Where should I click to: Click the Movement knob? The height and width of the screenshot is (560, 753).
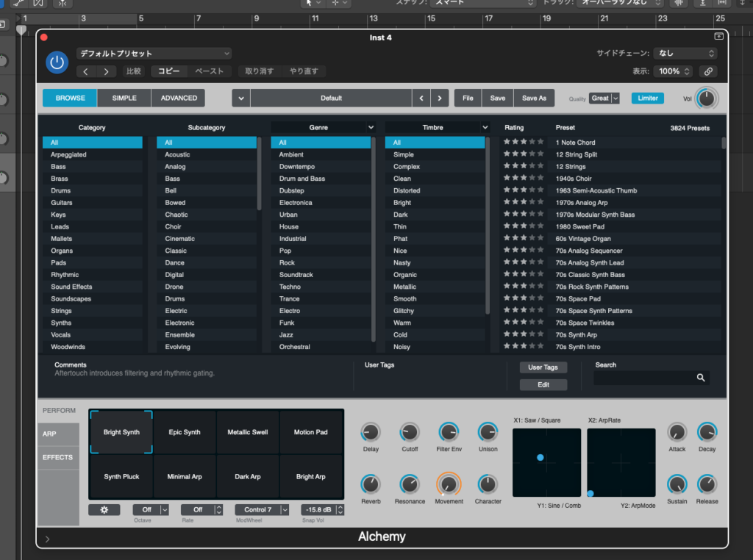(449, 484)
